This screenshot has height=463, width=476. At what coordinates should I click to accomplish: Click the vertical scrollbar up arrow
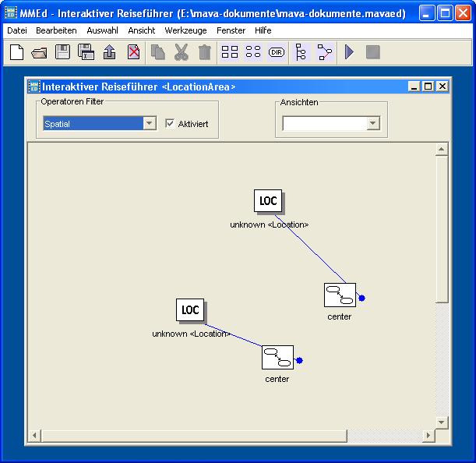(x=442, y=149)
